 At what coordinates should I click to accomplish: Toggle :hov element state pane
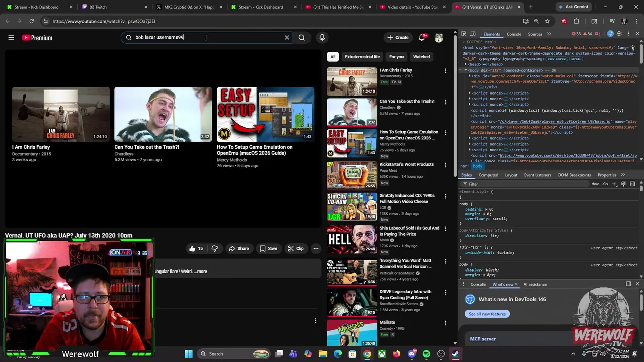(595, 184)
